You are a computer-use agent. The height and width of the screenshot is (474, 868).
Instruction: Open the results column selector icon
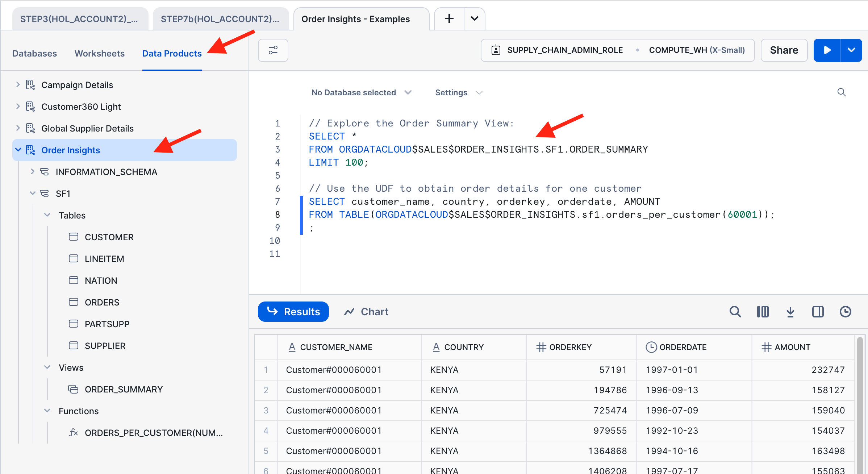(x=763, y=312)
